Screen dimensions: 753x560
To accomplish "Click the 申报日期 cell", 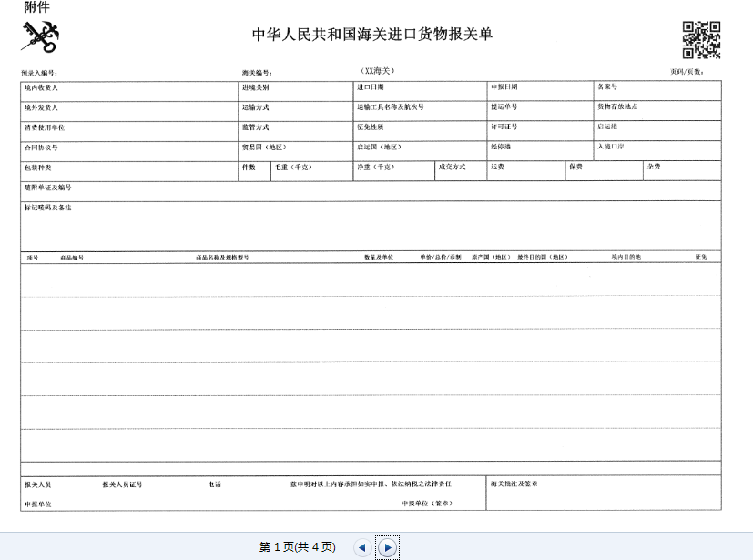I will [x=540, y=91].
